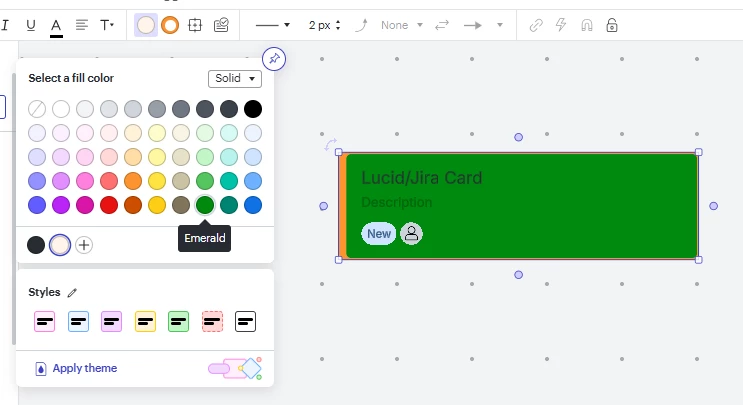
Task: Open the line style dropdown
Action: click(x=272, y=25)
